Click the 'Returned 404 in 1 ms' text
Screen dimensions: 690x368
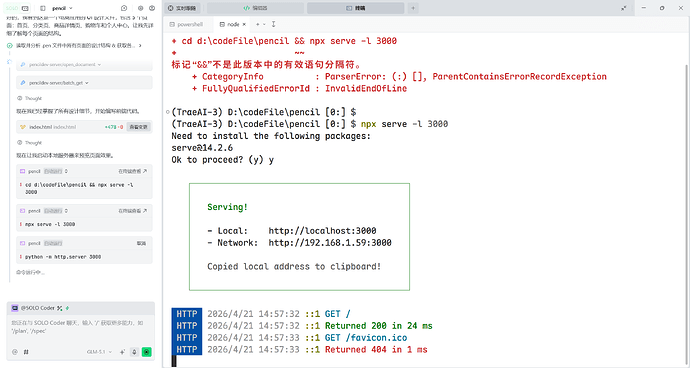pos(376,350)
